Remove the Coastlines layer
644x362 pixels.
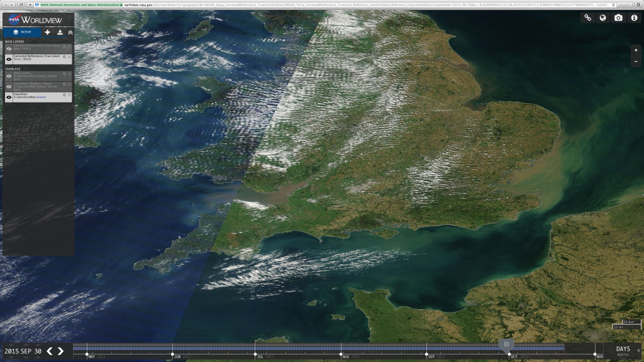(x=69, y=95)
